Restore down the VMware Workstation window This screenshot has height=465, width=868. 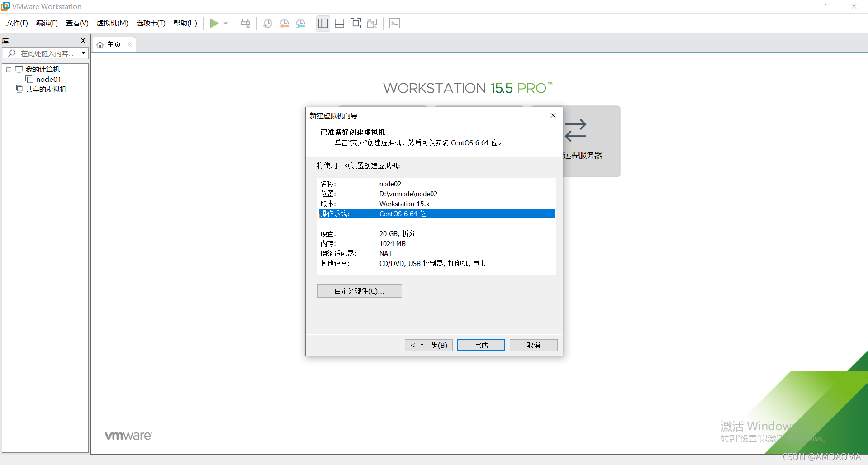pos(827,6)
